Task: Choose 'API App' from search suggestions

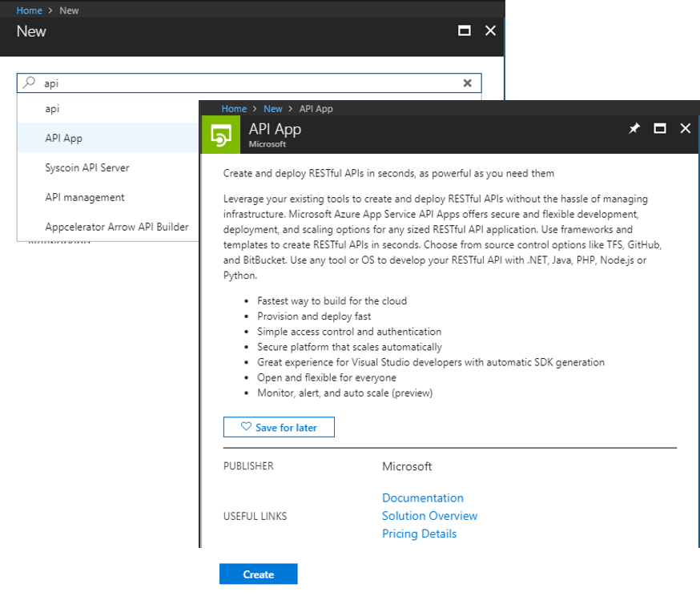Action: (108, 138)
